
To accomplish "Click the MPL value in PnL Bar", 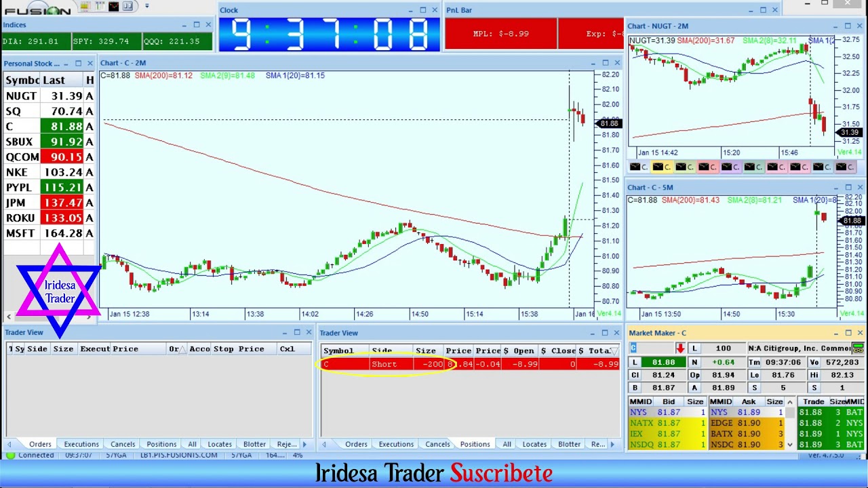I will pyautogui.click(x=501, y=34).
